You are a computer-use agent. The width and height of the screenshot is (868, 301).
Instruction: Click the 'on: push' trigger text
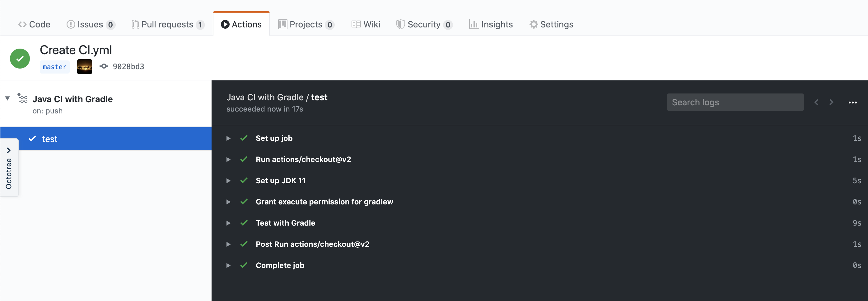[x=48, y=111]
